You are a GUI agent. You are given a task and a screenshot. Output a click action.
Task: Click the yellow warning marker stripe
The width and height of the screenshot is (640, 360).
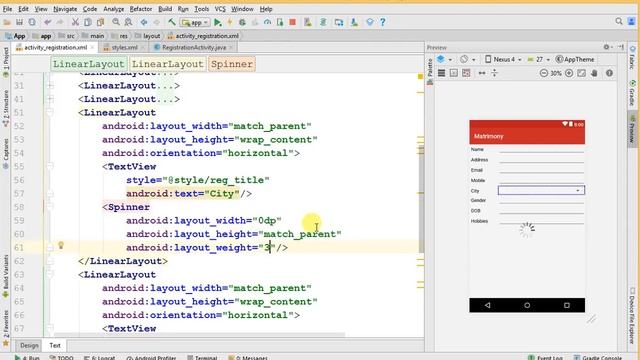[420, 77]
